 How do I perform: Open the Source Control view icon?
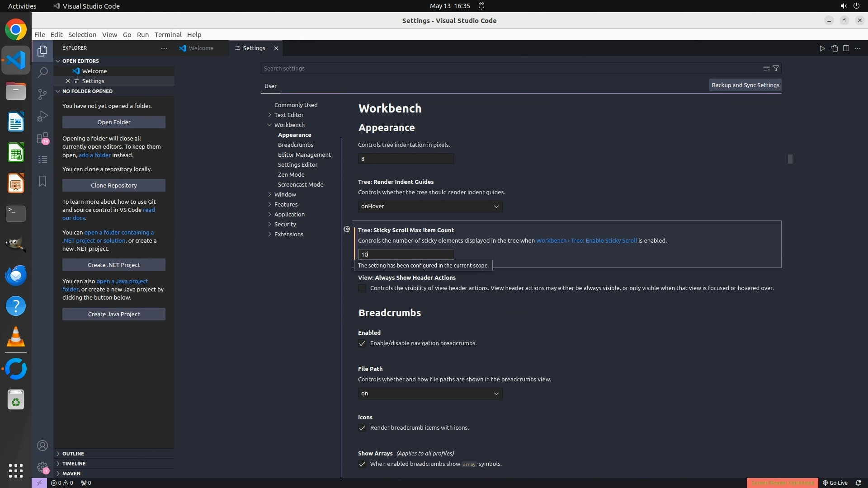(x=42, y=94)
